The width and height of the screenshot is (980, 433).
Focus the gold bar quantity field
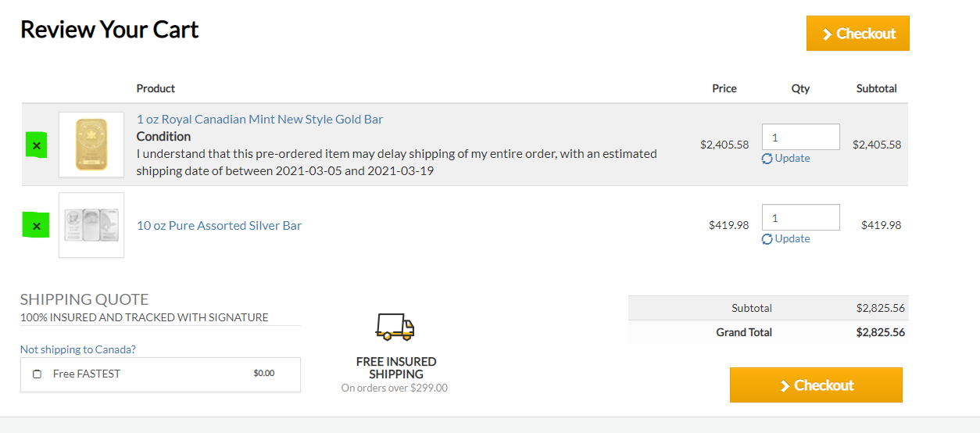coord(801,137)
